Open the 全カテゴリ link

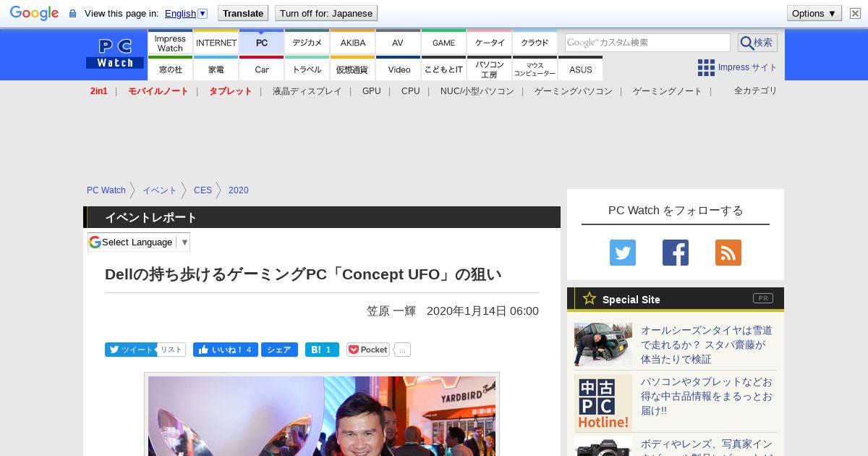(x=756, y=90)
